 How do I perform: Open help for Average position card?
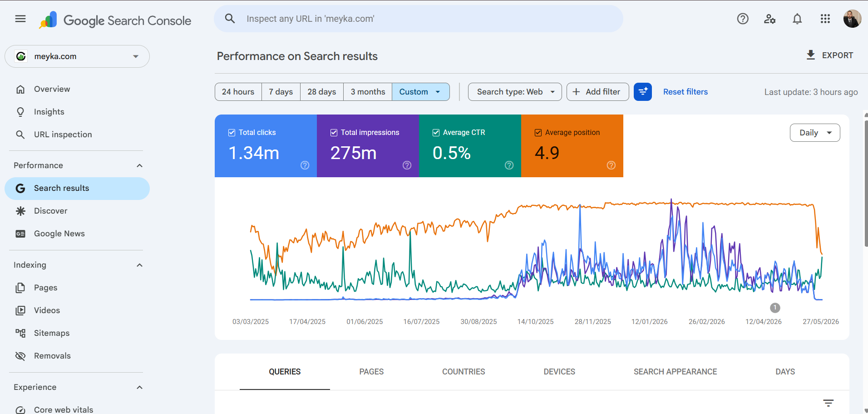click(612, 165)
